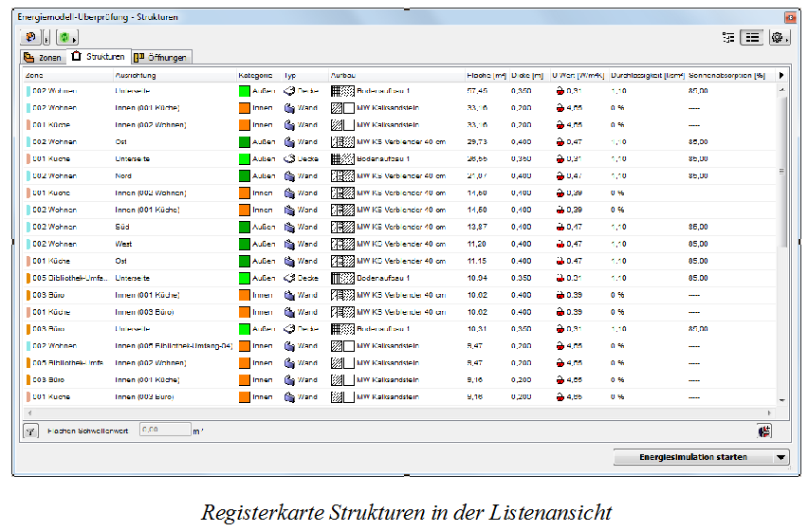Close the Energiemodell-Überprüfung window
The height and width of the screenshot is (532, 808).
790,17
